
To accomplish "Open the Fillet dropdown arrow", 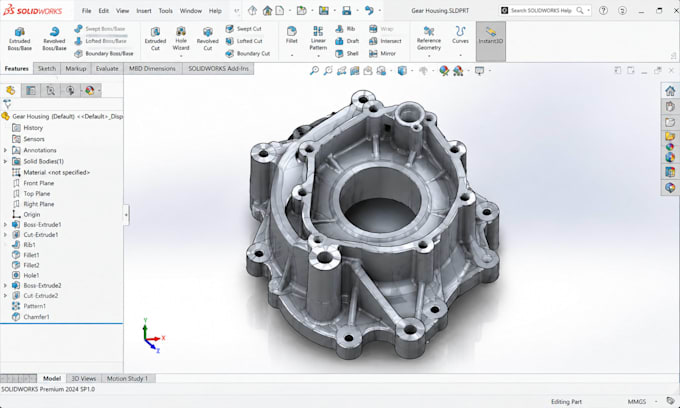I will [x=291, y=55].
